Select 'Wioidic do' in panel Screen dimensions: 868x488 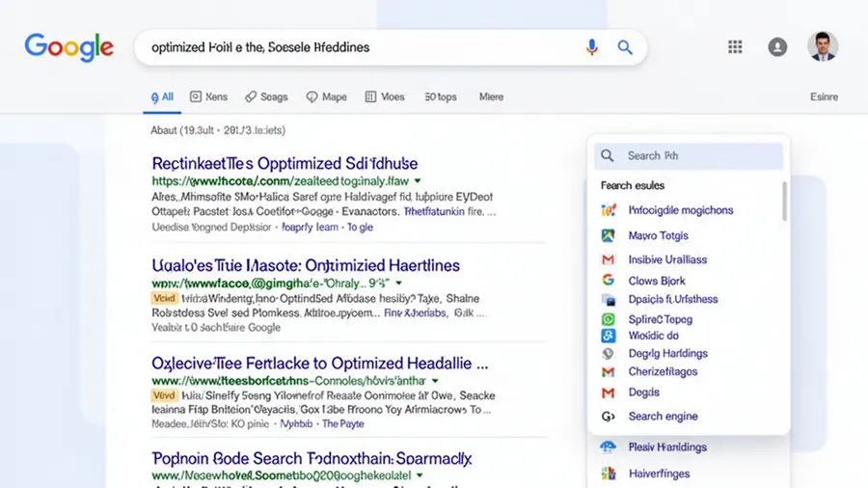pyautogui.click(x=653, y=336)
